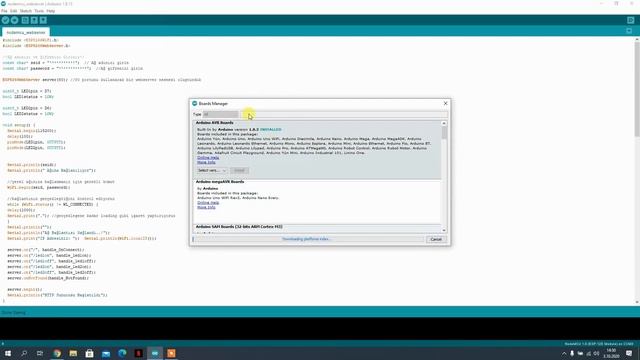640x360 pixels.
Task: Click the Save sketch toolbar icon
Action: coord(43,20)
